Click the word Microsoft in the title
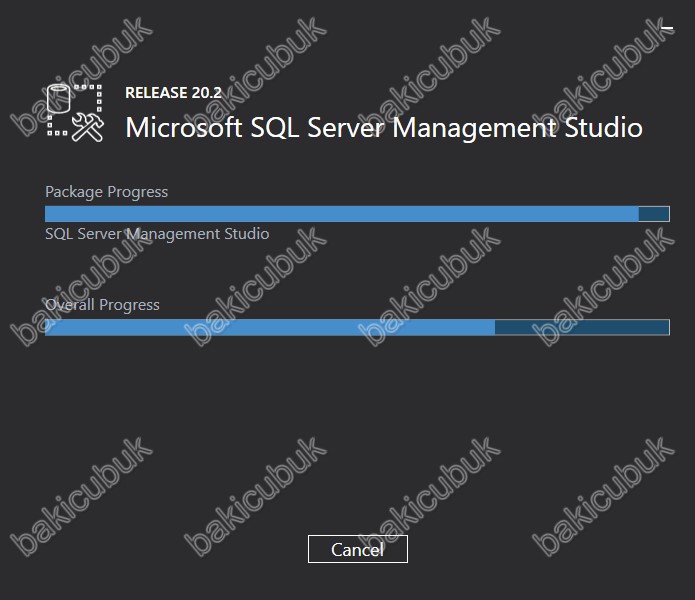This screenshot has width=695, height=600. [x=184, y=128]
